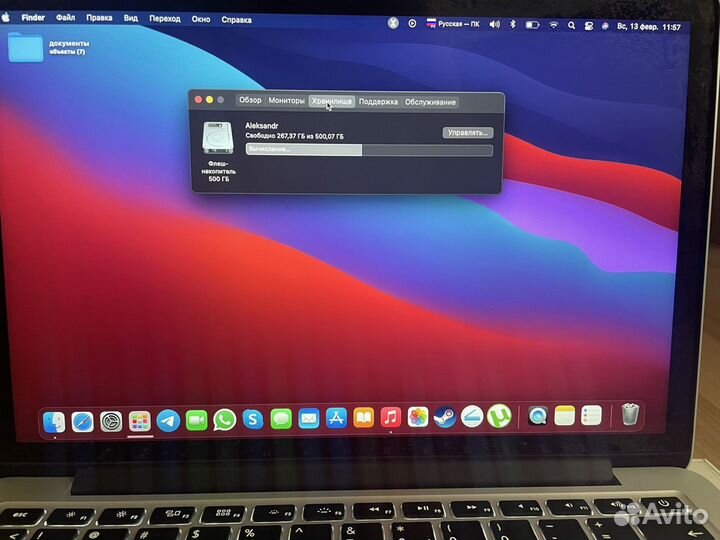Open Launchpad from the Dock

pos(140,421)
